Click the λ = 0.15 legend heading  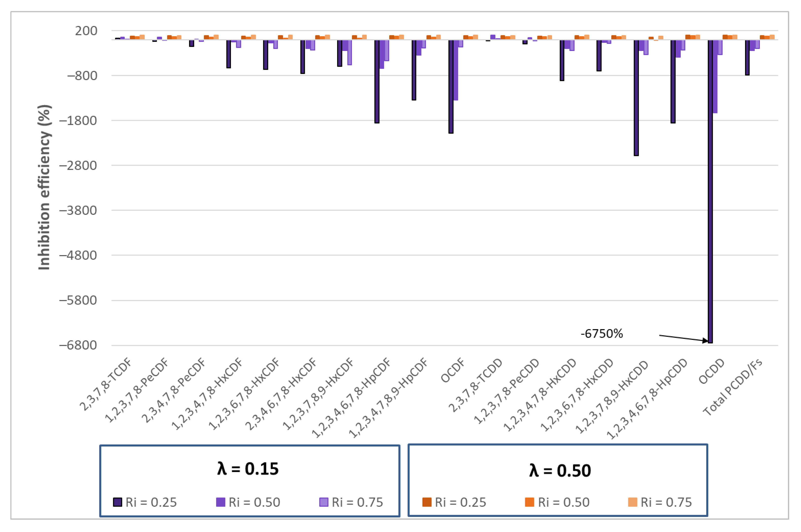coord(248,469)
